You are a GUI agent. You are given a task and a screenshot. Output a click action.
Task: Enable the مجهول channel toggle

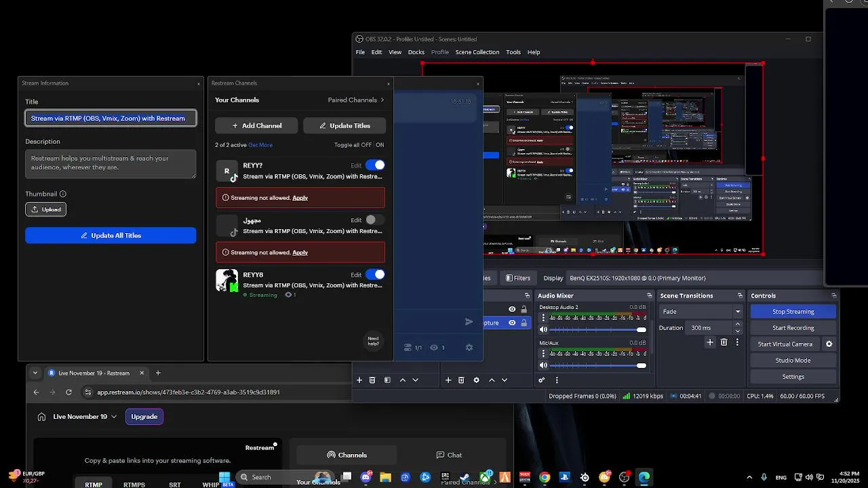tap(375, 220)
